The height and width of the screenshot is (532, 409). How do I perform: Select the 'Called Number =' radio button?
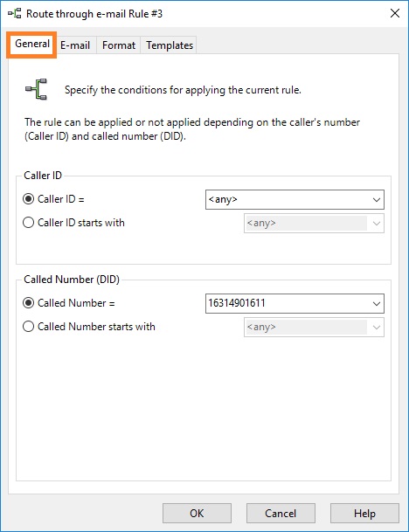point(29,302)
